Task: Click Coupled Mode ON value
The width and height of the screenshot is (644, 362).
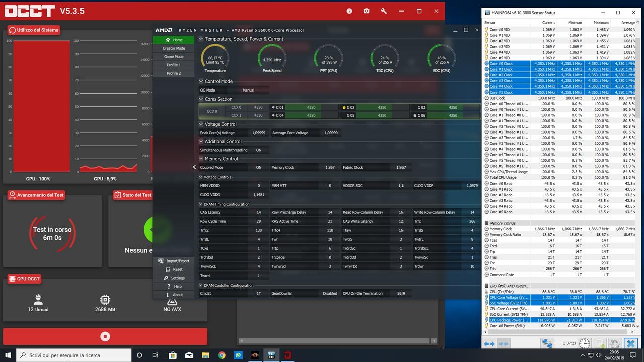Action: [x=259, y=168]
